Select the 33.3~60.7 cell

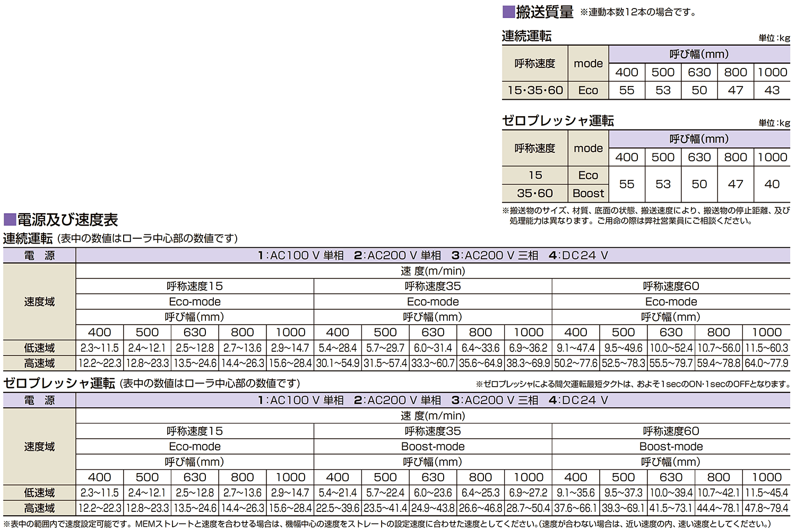433,363
